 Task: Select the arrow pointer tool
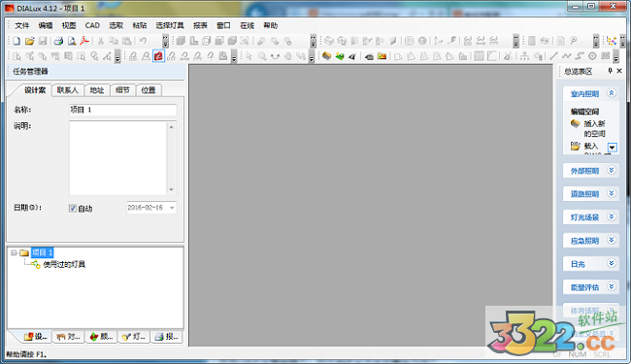tap(249, 56)
